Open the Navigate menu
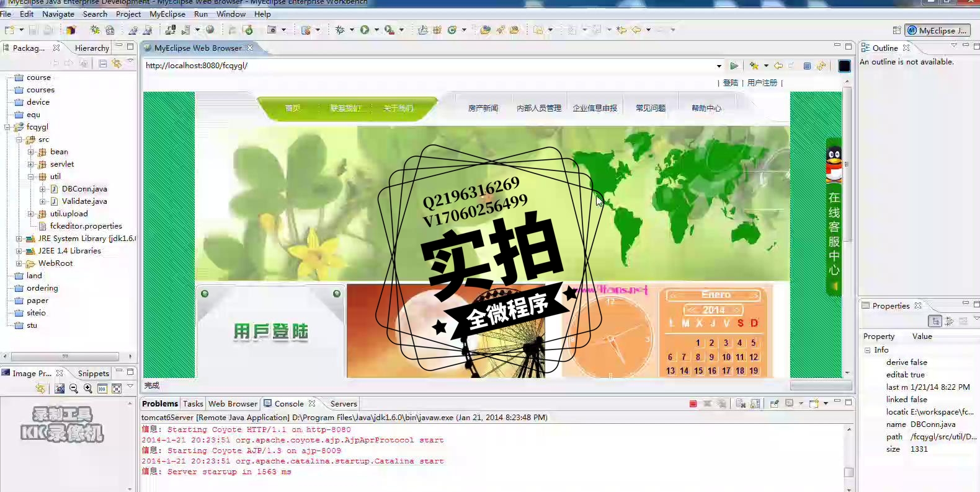 click(x=58, y=14)
